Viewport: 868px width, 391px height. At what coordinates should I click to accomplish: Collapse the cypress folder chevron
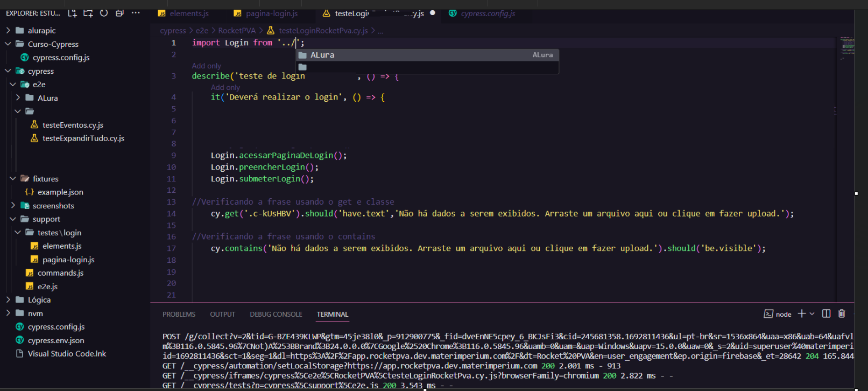pos(8,71)
